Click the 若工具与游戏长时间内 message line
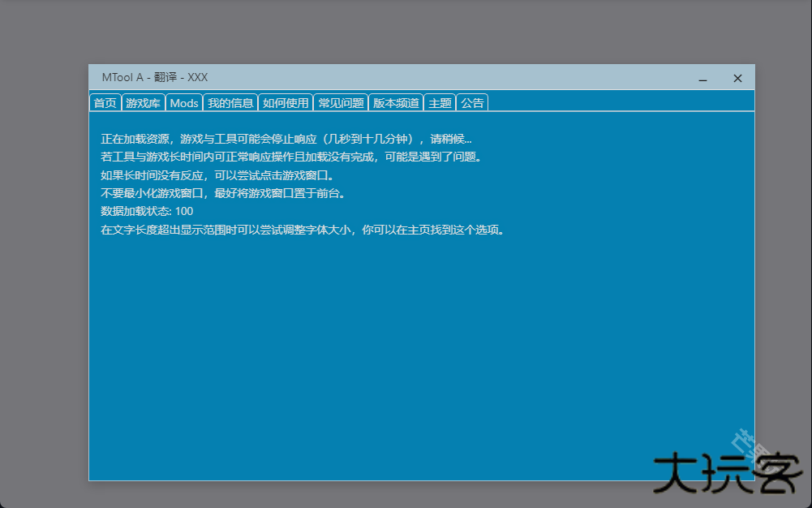This screenshot has height=508, width=812. [x=291, y=157]
